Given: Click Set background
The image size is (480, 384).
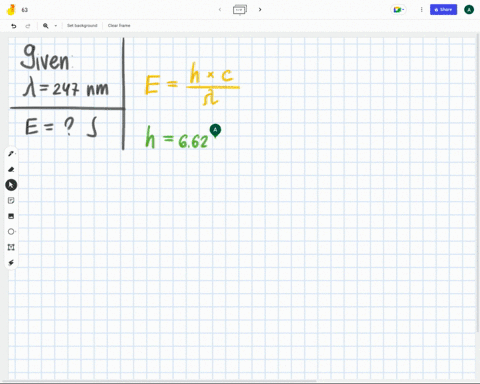Looking at the screenshot, I should pos(82,26).
